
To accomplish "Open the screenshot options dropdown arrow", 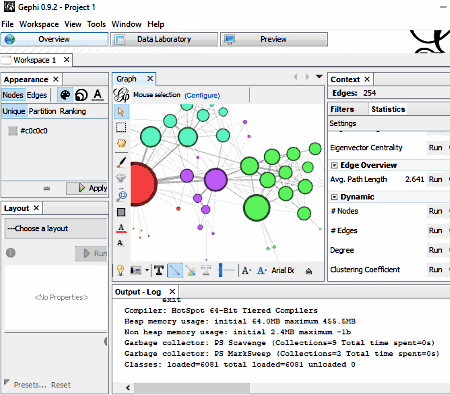I will pos(147,270).
